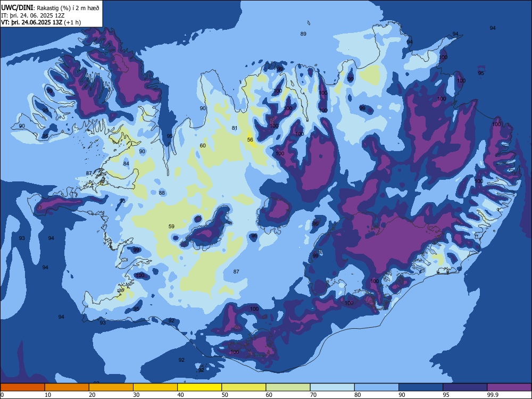Click the legend scale label '50'
The width and height of the screenshot is (532, 399).
[x=225, y=395]
